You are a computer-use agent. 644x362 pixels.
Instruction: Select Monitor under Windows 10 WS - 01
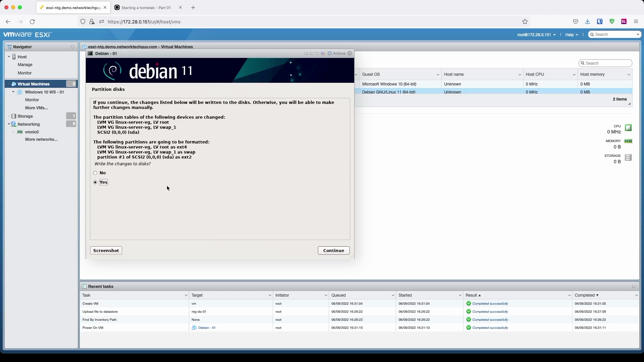tap(32, 100)
